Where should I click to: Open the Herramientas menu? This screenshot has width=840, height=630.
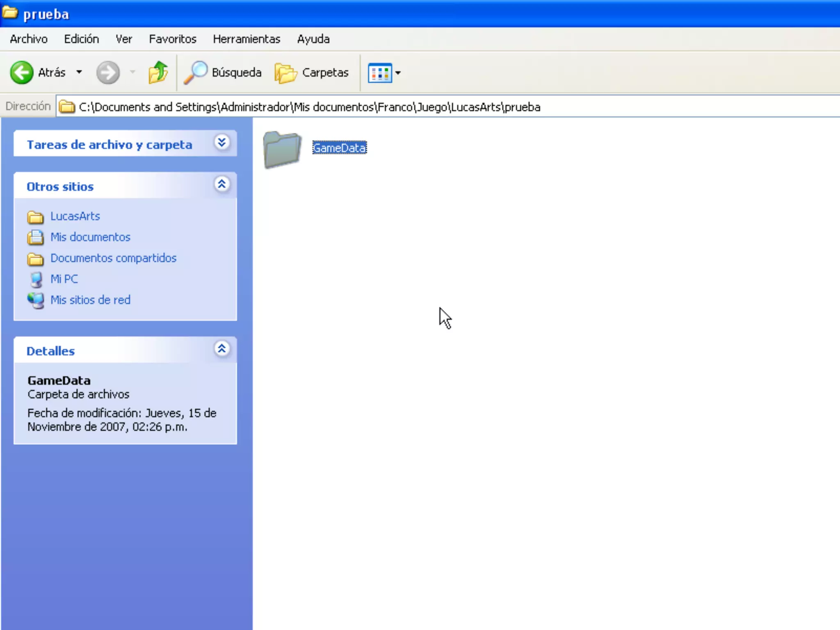[x=247, y=39]
